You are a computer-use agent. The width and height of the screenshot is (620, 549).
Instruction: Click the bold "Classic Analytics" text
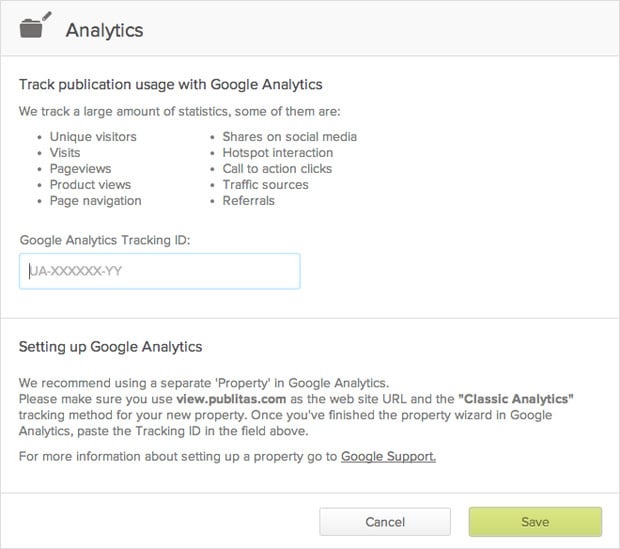(x=516, y=398)
